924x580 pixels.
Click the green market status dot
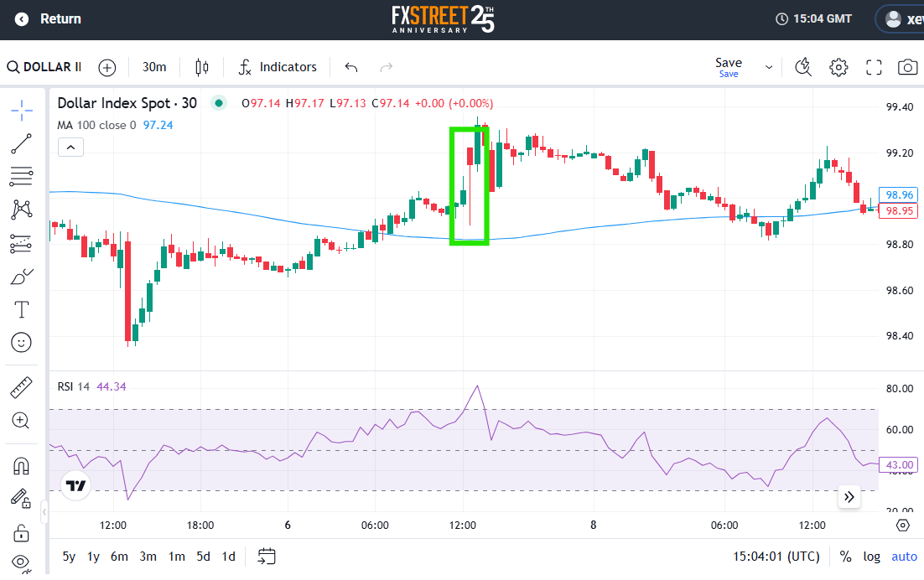pos(219,103)
